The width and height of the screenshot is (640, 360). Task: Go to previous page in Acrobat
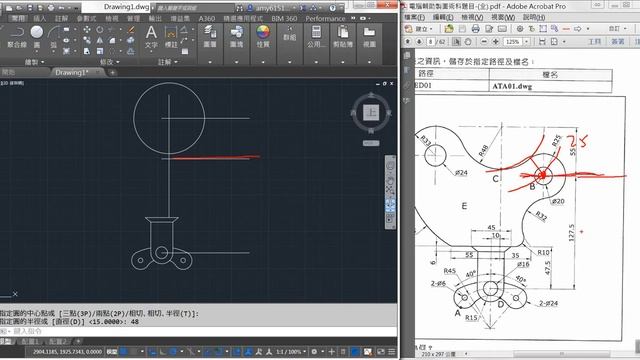(407, 42)
